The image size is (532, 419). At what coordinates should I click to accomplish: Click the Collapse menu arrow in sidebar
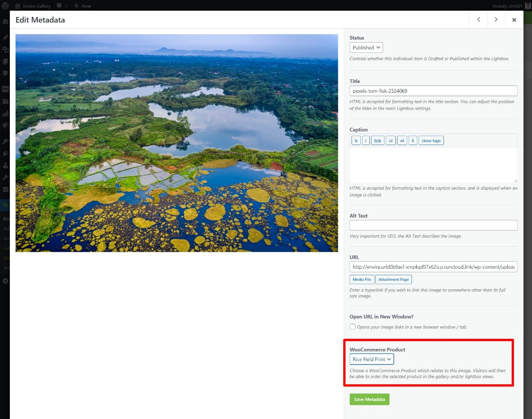click(5, 281)
